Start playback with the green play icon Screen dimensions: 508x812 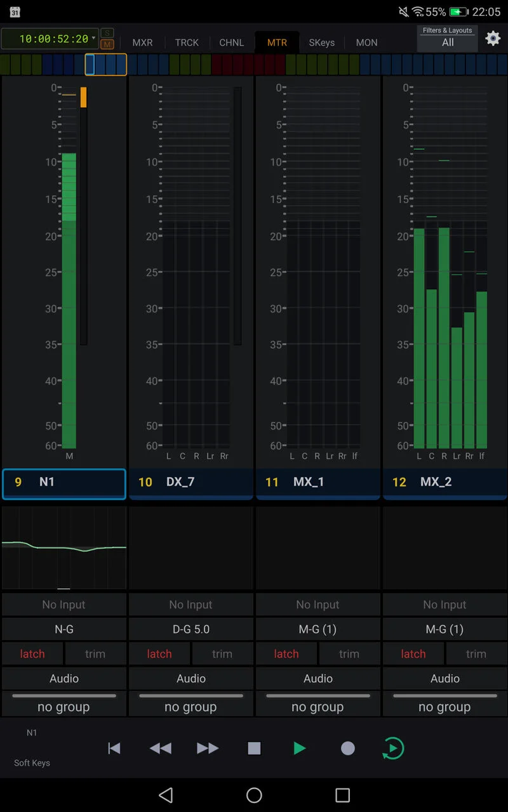click(300, 749)
